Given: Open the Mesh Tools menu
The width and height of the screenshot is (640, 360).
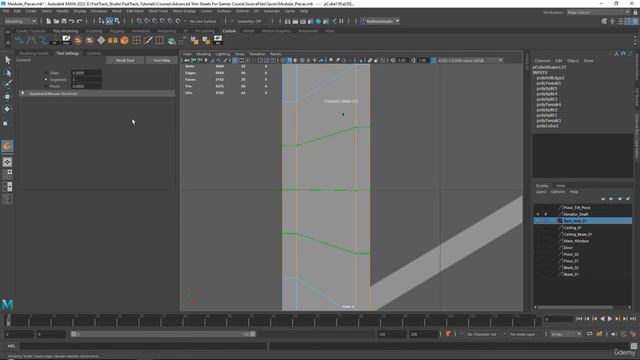Looking at the screenshot, I should (158, 11).
